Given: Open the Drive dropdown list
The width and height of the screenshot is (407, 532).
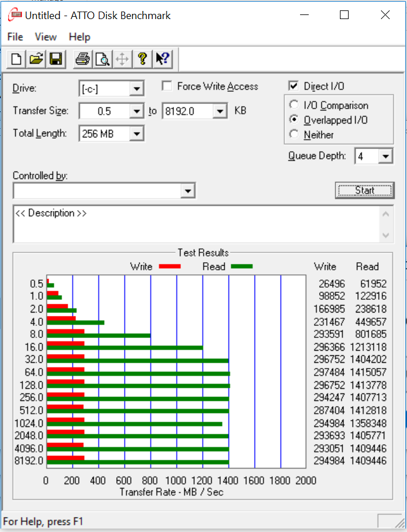Looking at the screenshot, I should (x=136, y=89).
